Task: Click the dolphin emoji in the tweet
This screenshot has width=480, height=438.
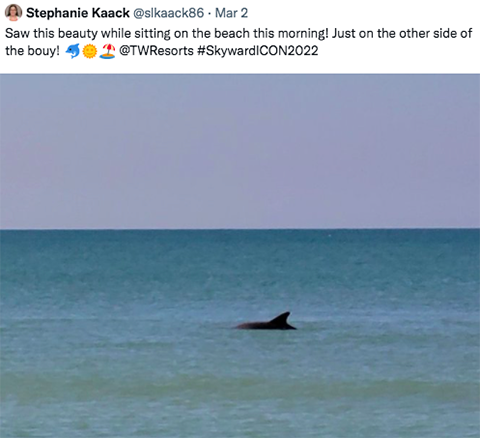Action: click(73, 51)
